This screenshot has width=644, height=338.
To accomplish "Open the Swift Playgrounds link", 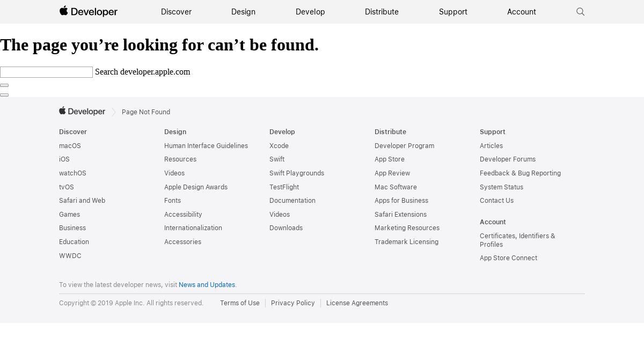I will pyautogui.click(x=297, y=173).
